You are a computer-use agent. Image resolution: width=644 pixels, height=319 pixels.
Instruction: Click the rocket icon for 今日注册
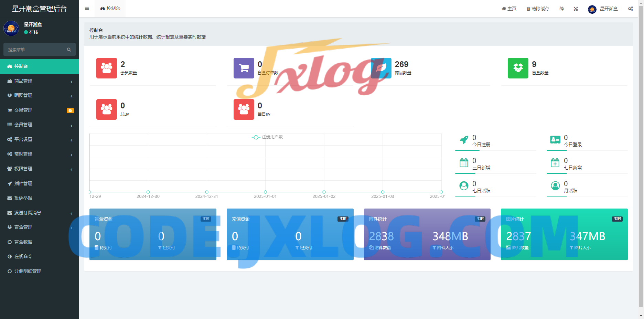(464, 140)
